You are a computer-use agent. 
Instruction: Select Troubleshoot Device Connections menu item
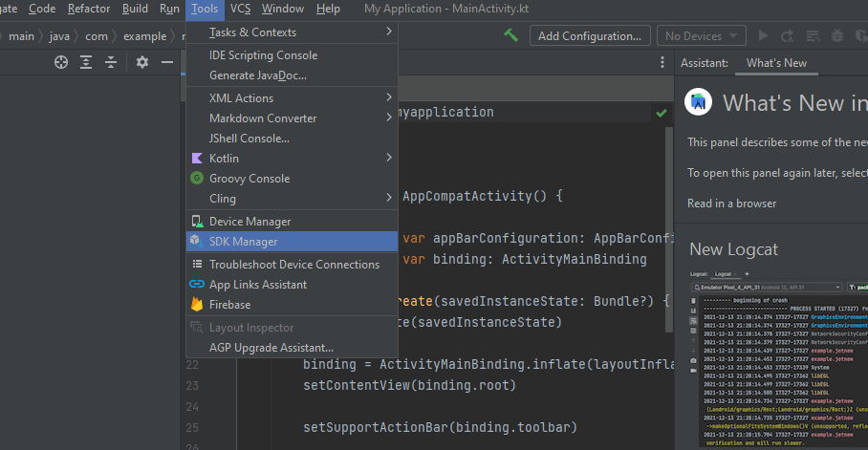[292, 265]
